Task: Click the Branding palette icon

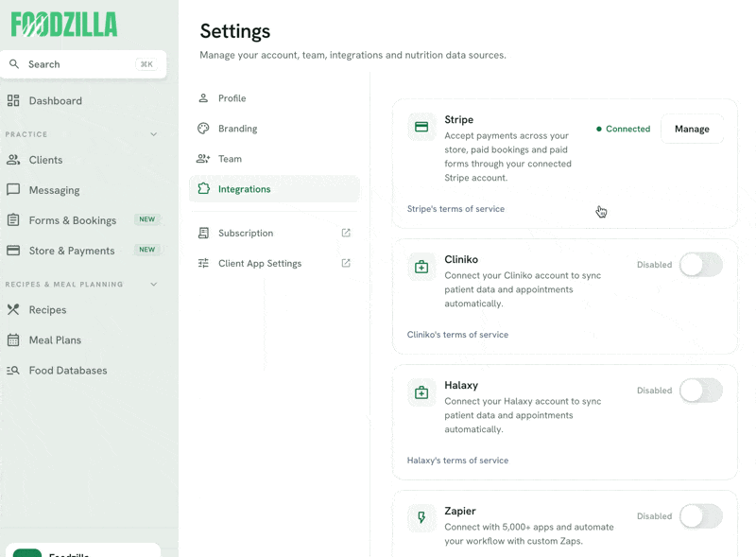Action: coord(203,129)
